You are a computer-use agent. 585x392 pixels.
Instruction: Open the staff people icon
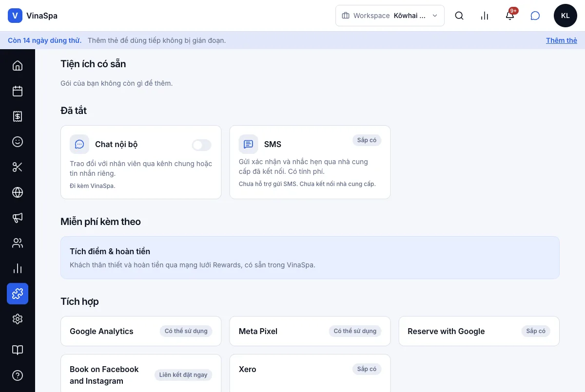pos(18,243)
